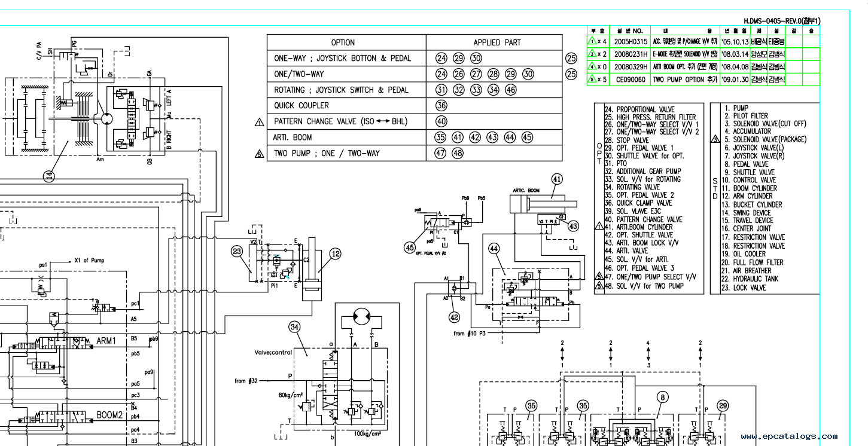The width and height of the screenshot is (868, 446).
Task: Click callout balloon 8 above the pedal valve
Action: pyautogui.click(x=662, y=396)
